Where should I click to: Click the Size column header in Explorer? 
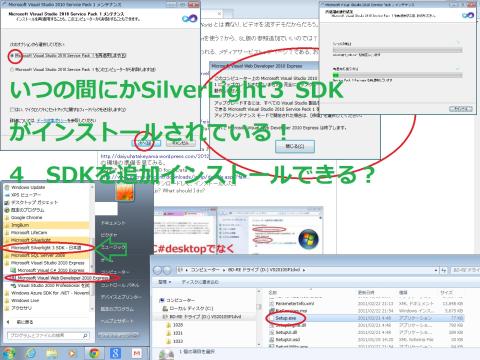[446, 292]
